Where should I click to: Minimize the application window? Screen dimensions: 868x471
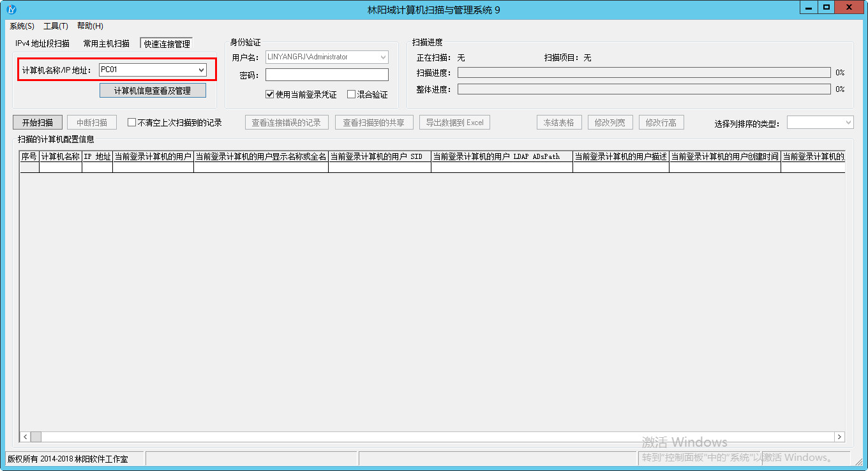pos(809,7)
